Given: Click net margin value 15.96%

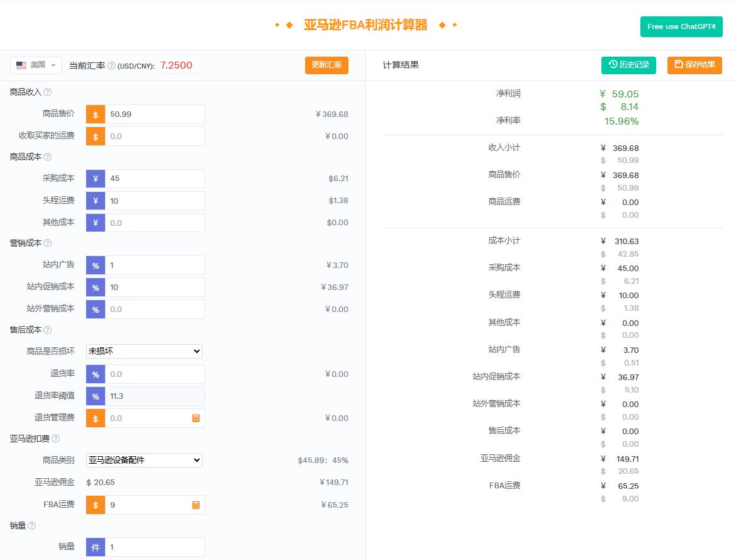Looking at the screenshot, I should pos(622,121).
